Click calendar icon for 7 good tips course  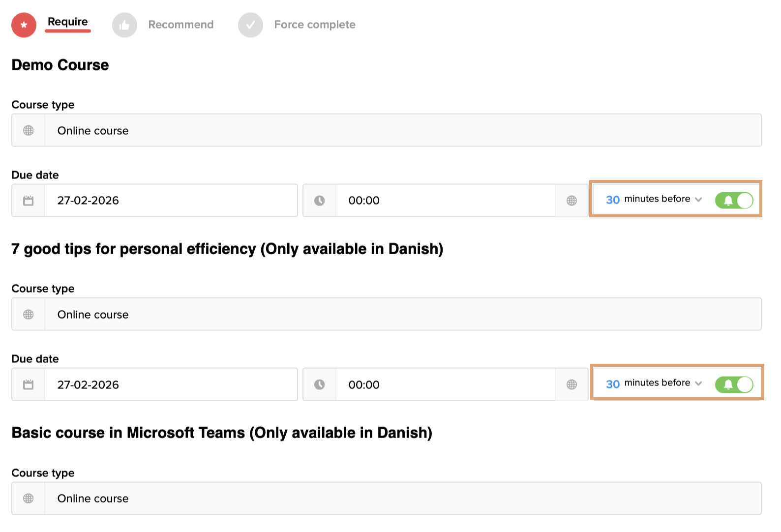29,384
